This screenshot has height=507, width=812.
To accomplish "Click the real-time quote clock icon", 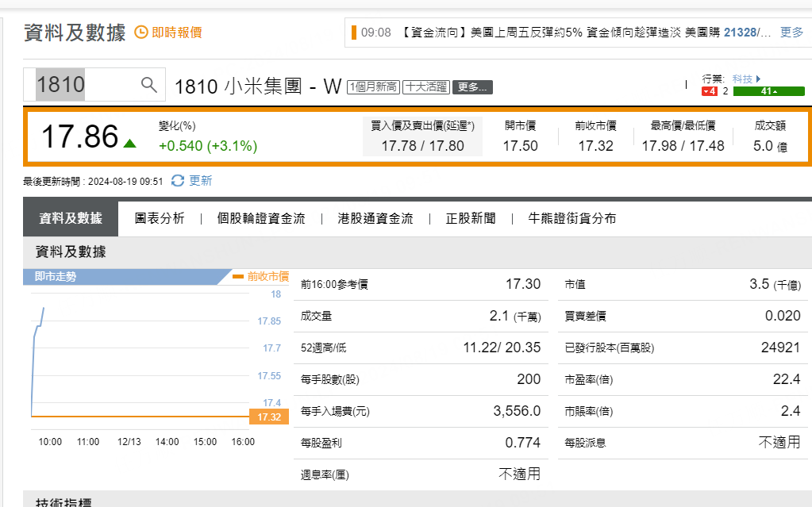I will pos(140,32).
